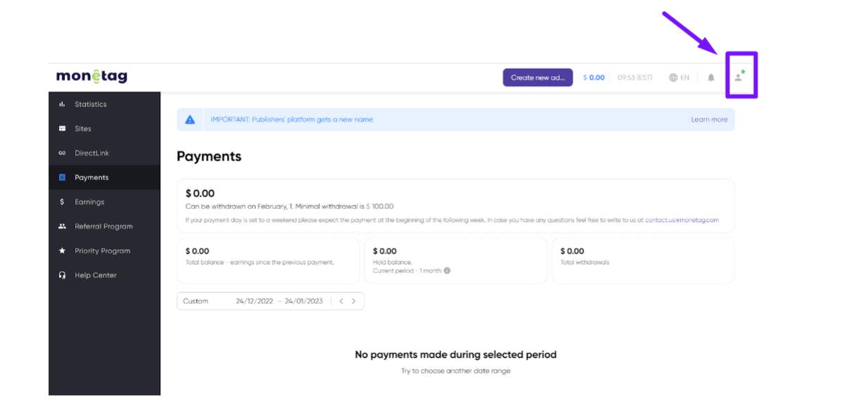This screenshot has width=868, height=418.
Task: Click the hold balance info icon
Action: 447,271
